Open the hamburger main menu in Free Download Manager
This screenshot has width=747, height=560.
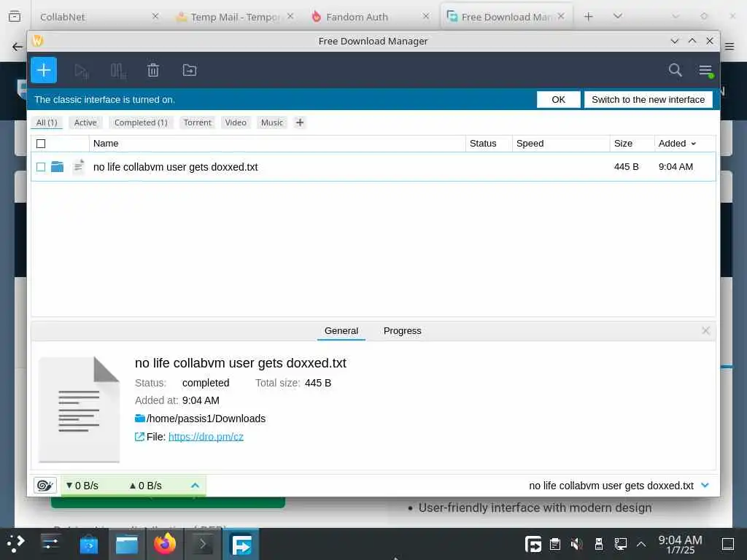click(705, 71)
